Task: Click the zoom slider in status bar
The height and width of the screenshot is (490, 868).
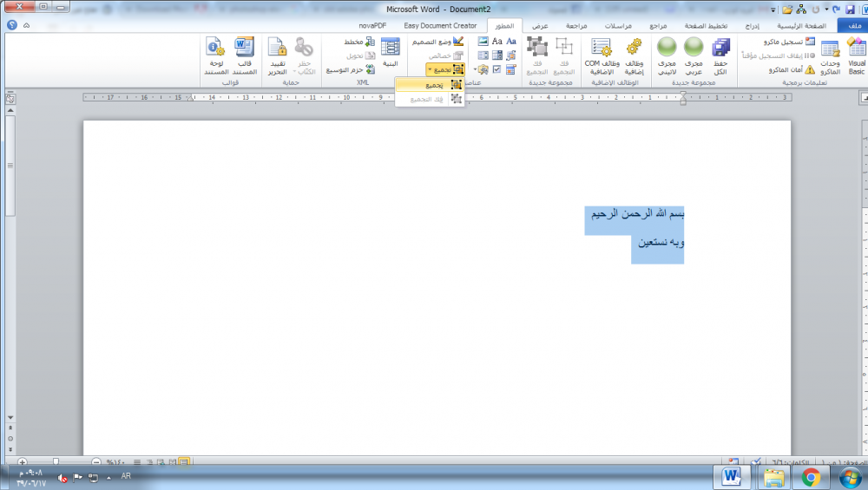Action: (56, 462)
